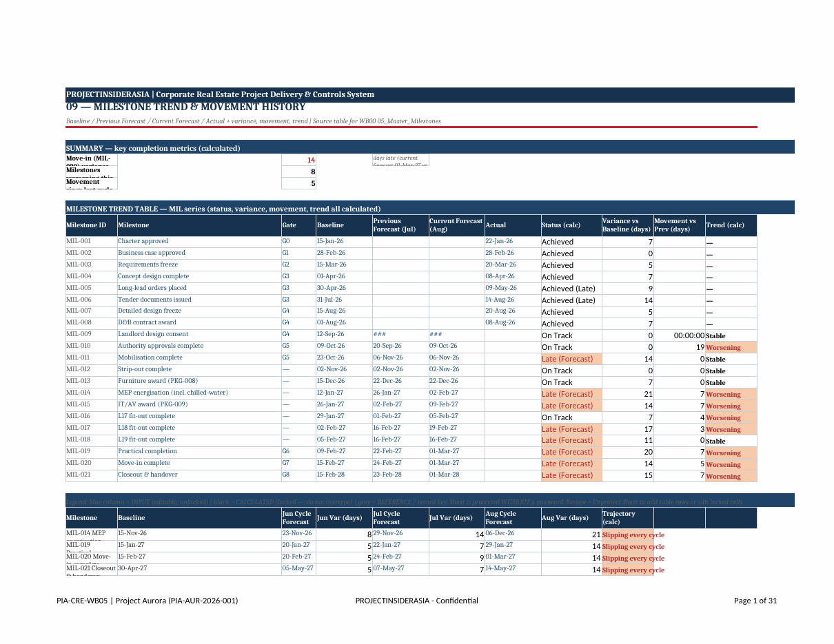Image resolution: width=834 pixels, height=644 pixels.
Task: Select the 'Requirements freeze' cell
Action: pos(199,265)
